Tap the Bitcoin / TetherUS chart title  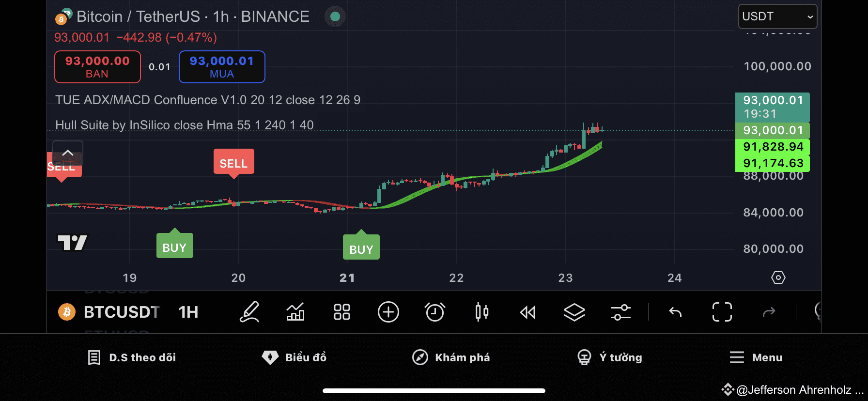pos(193,16)
